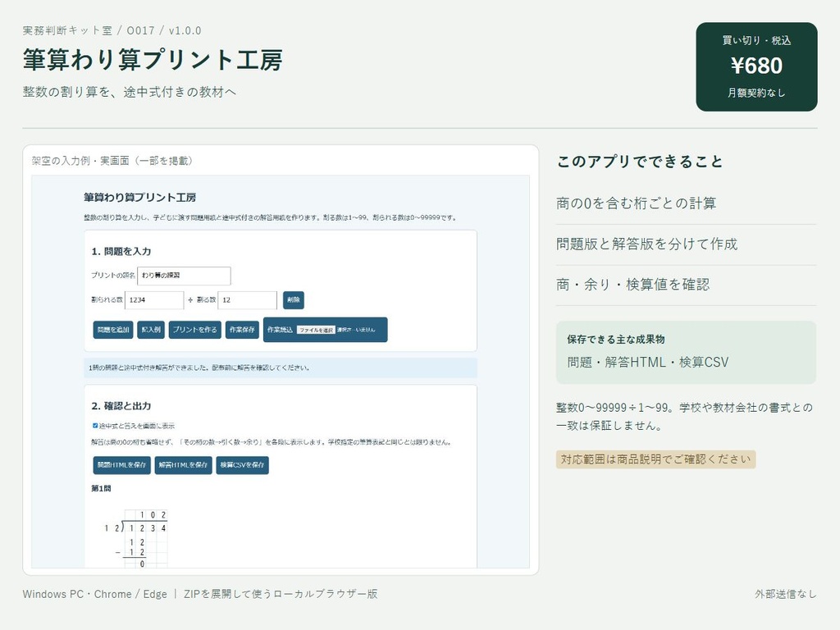This screenshot has height=630, width=840.
Task: Click the 外部送信なし footer text
Action: click(786, 594)
